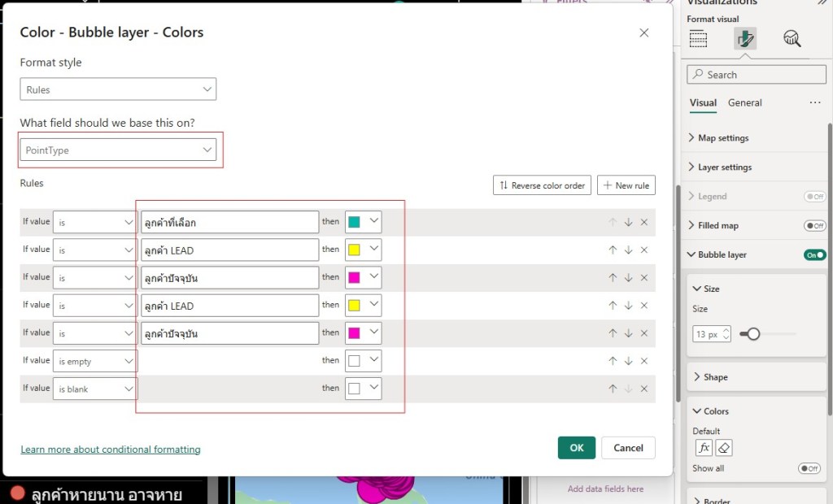The height and width of the screenshot is (504, 833).
Task: Click the fx conditional formatting icon under Colors
Action: click(x=704, y=448)
